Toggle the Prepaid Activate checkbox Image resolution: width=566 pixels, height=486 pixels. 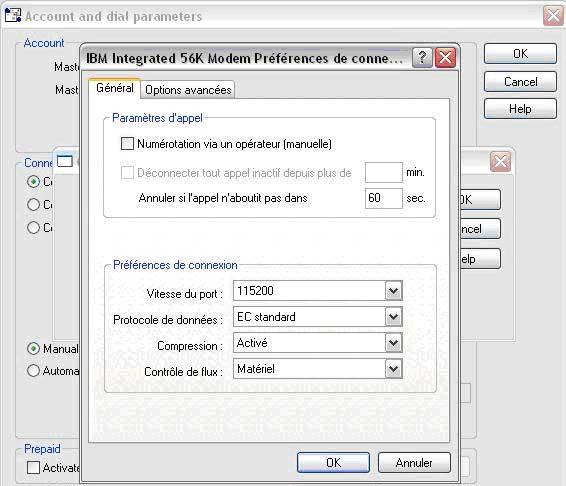click(33, 468)
